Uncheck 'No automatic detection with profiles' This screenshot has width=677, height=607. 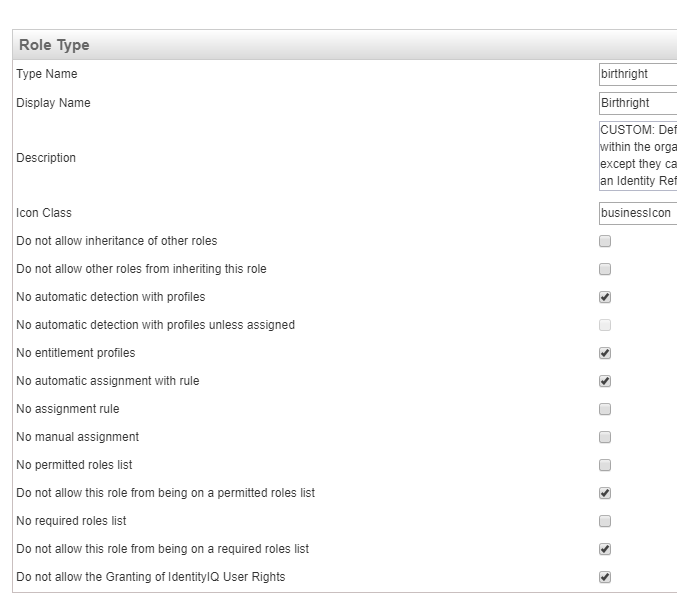tap(605, 297)
